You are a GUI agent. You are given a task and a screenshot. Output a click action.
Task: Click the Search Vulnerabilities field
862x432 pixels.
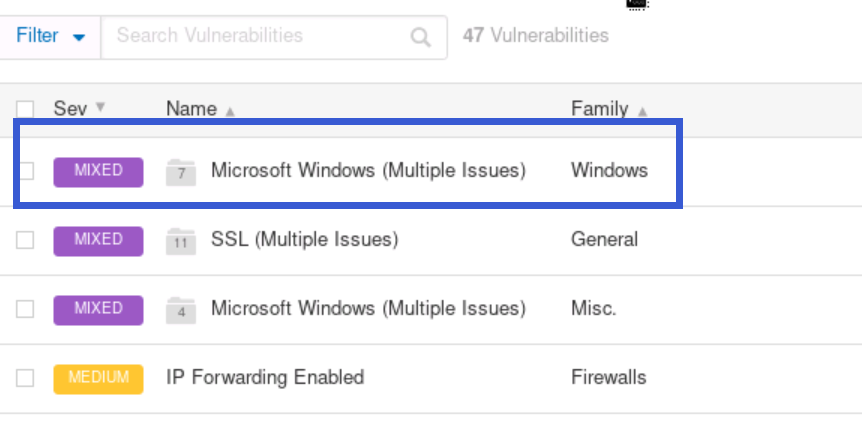click(255, 36)
